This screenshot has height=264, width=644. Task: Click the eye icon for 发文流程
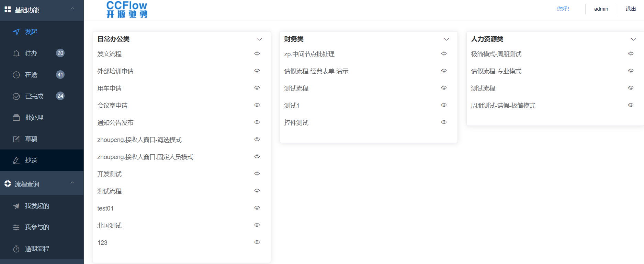click(257, 53)
